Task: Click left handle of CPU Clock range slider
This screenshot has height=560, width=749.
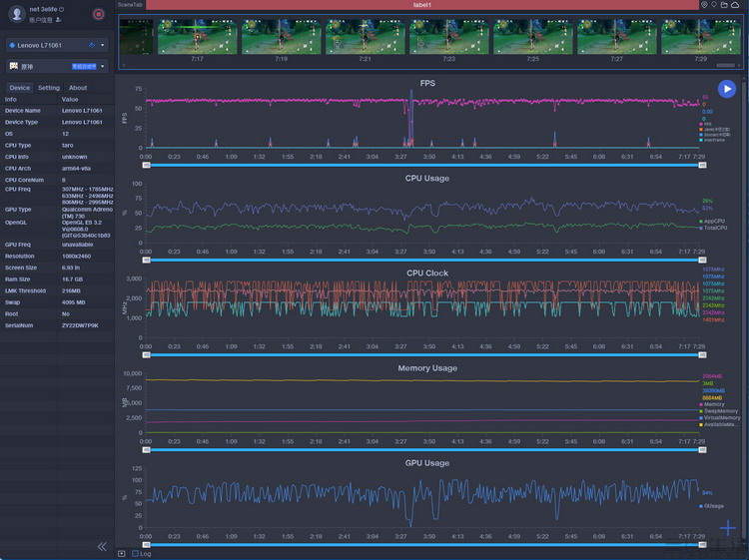Action: pyautogui.click(x=147, y=355)
